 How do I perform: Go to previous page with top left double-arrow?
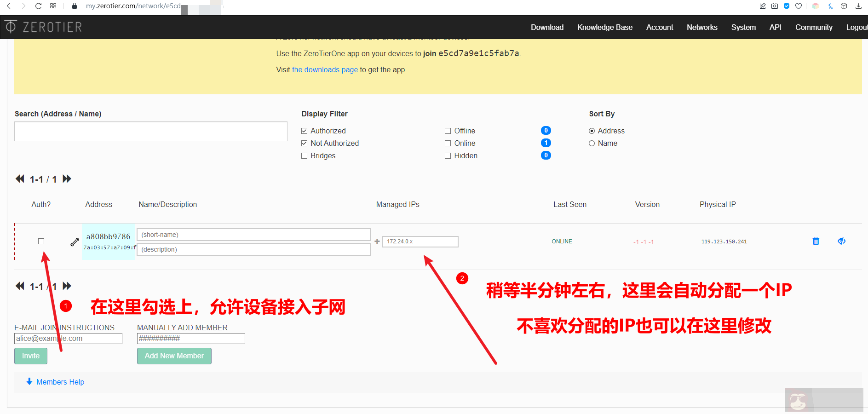pyautogui.click(x=20, y=179)
